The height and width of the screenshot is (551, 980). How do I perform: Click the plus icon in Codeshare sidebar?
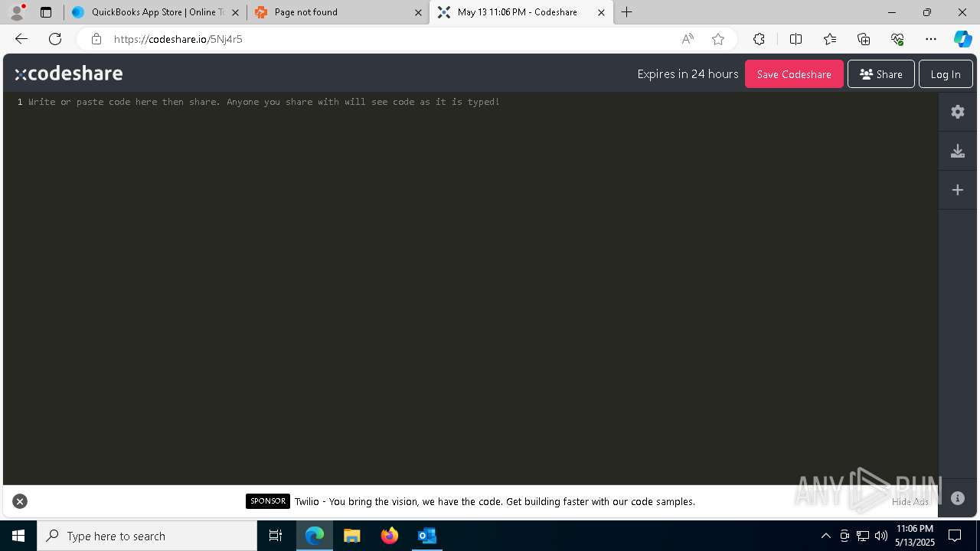pyautogui.click(x=958, y=190)
